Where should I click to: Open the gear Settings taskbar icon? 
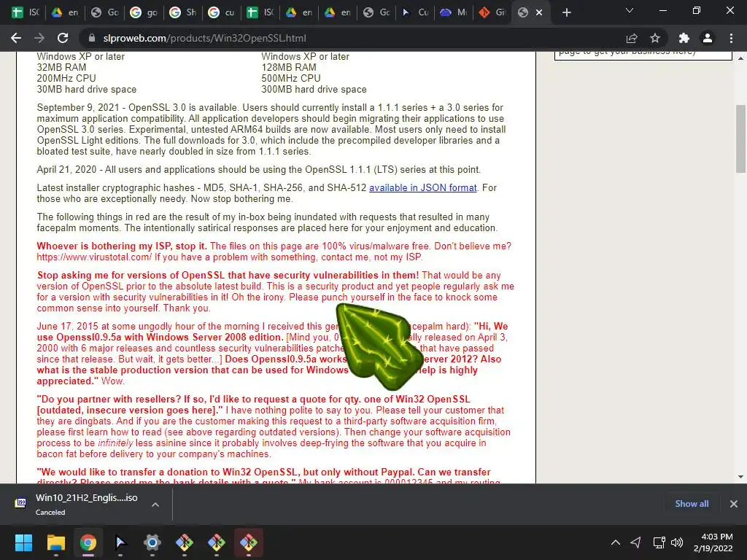coord(152,542)
